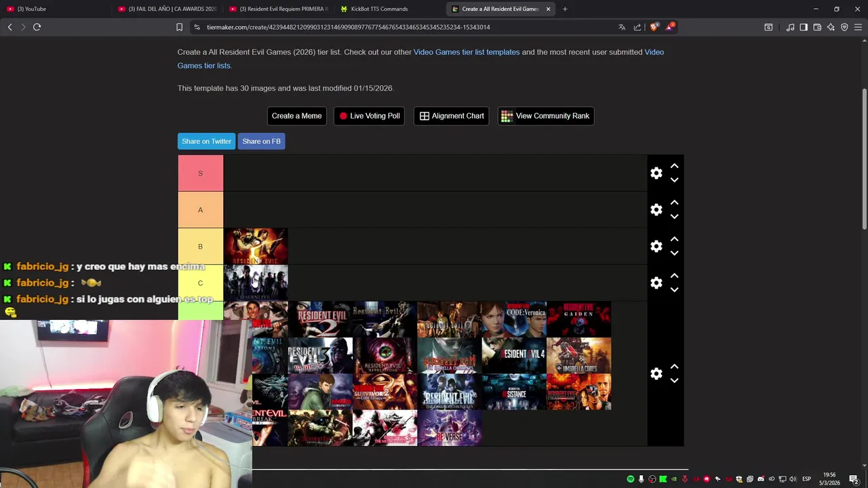Open settings gear for B tier row
Screen dimensions: 868x488
656,247
